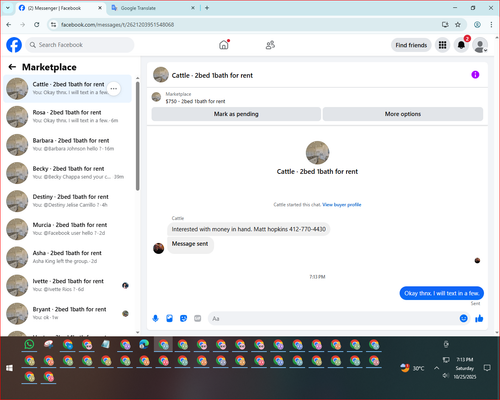Image resolution: width=500 pixels, height=400 pixels.
Task: Attach a file using the photo icon
Action: pyautogui.click(x=169, y=318)
